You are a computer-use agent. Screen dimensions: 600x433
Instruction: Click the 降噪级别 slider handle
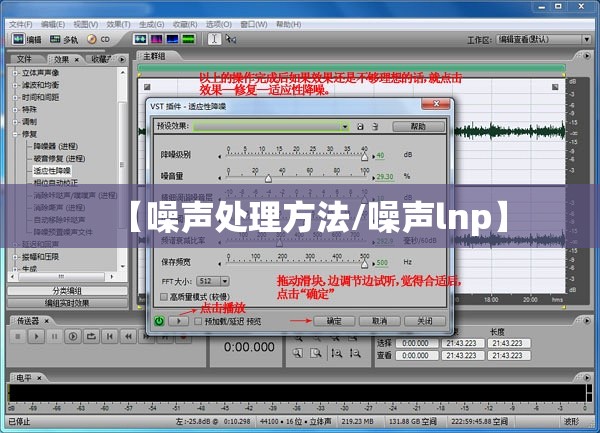[x=364, y=156]
